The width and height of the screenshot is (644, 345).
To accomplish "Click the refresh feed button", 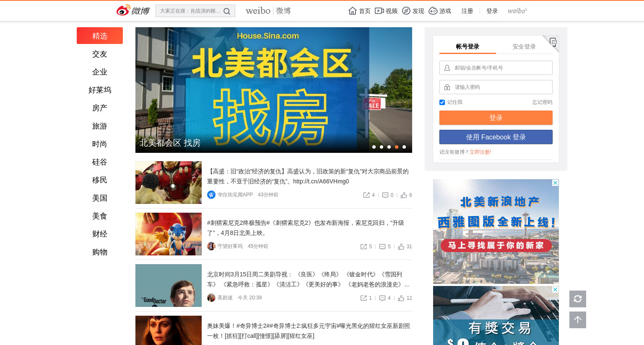I will [578, 299].
